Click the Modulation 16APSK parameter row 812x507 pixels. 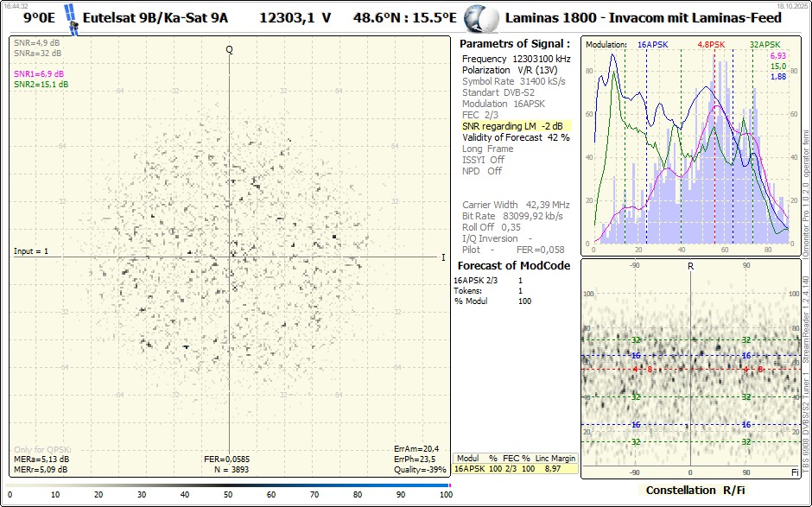pyautogui.click(x=504, y=104)
